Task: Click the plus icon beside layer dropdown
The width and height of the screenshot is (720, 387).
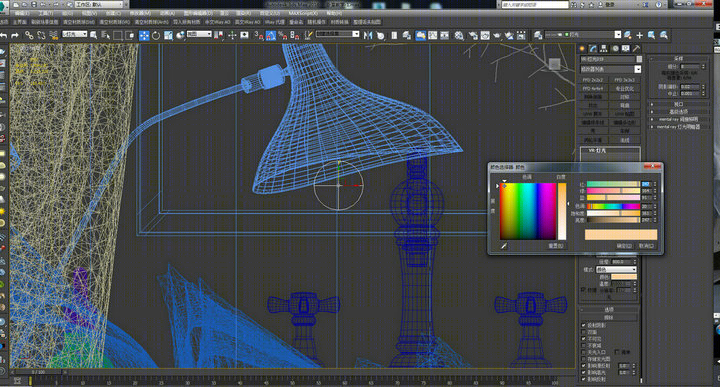Action: [x=639, y=35]
